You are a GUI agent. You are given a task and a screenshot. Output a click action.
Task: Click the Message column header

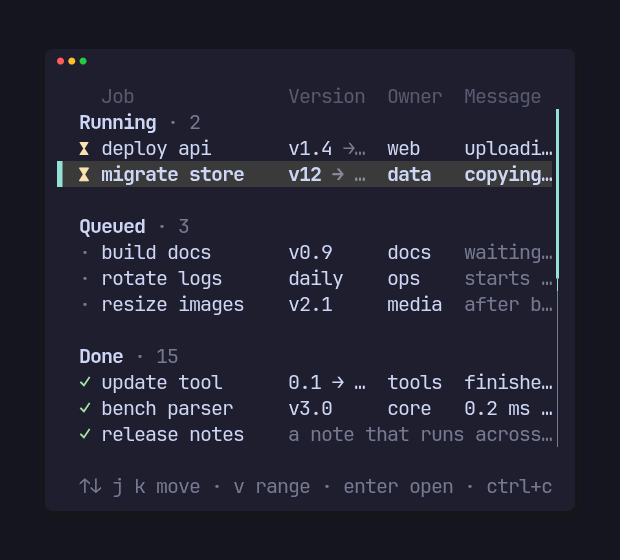click(x=503, y=97)
